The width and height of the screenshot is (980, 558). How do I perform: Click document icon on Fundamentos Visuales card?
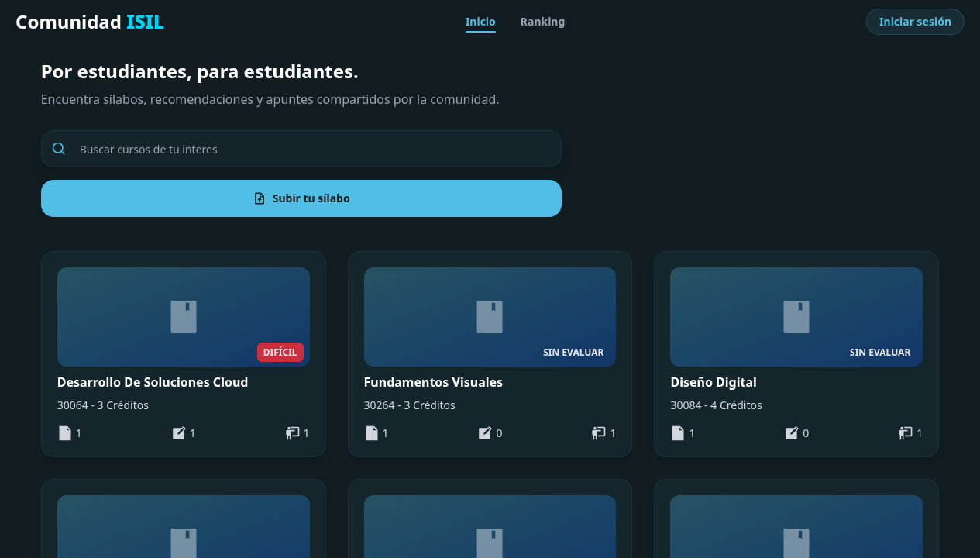pos(372,433)
